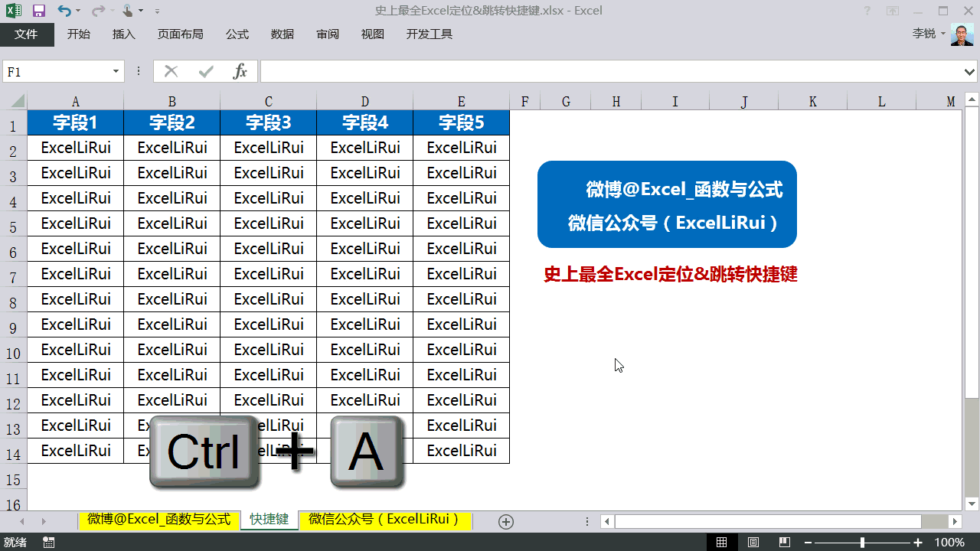Image resolution: width=980 pixels, height=551 pixels.
Task: Open the 审阅 Review ribbon tab
Action: [x=328, y=34]
